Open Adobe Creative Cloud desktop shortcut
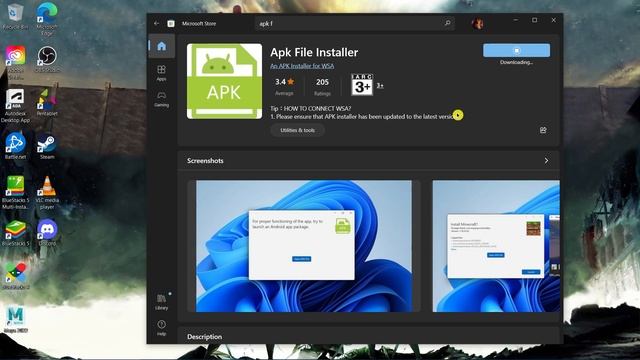Viewport: 640px width, 360px height. click(x=16, y=62)
